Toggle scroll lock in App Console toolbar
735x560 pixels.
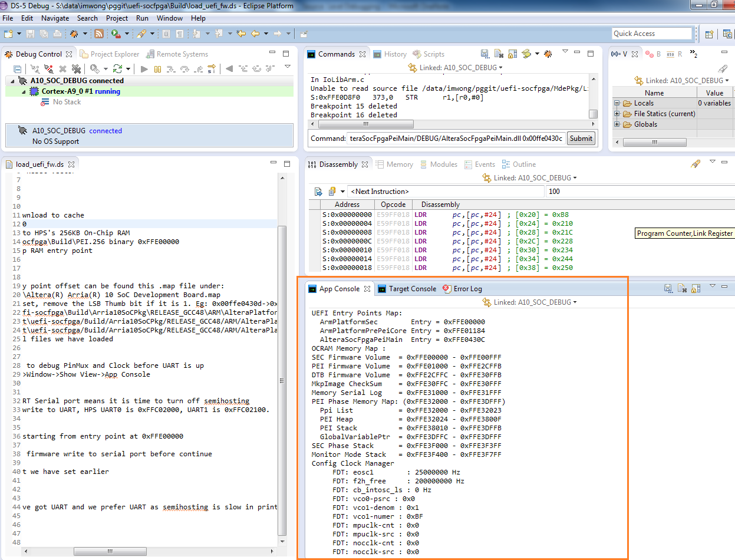point(696,288)
